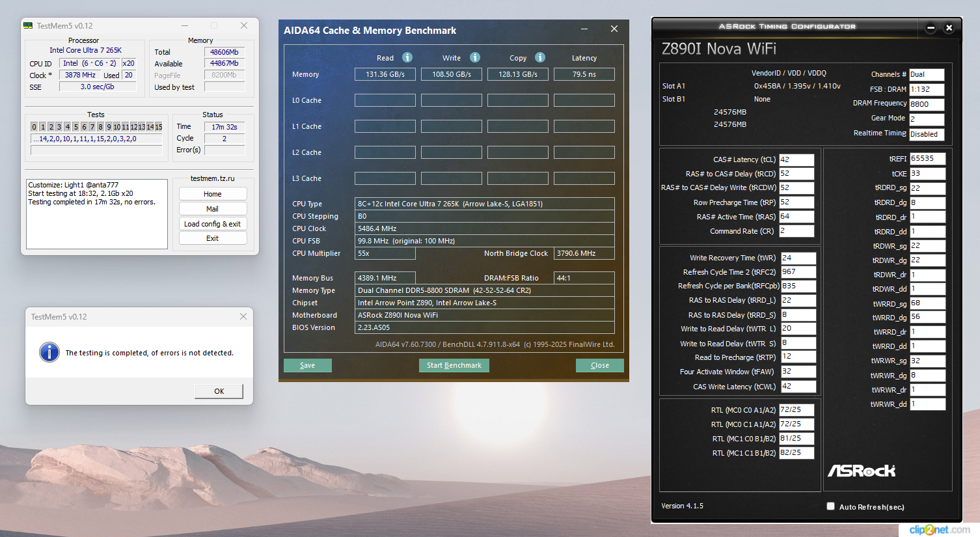Image resolution: width=980 pixels, height=537 pixels.
Task: Select the FSB : DRAM ratio field
Action: (x=927, y=89)
